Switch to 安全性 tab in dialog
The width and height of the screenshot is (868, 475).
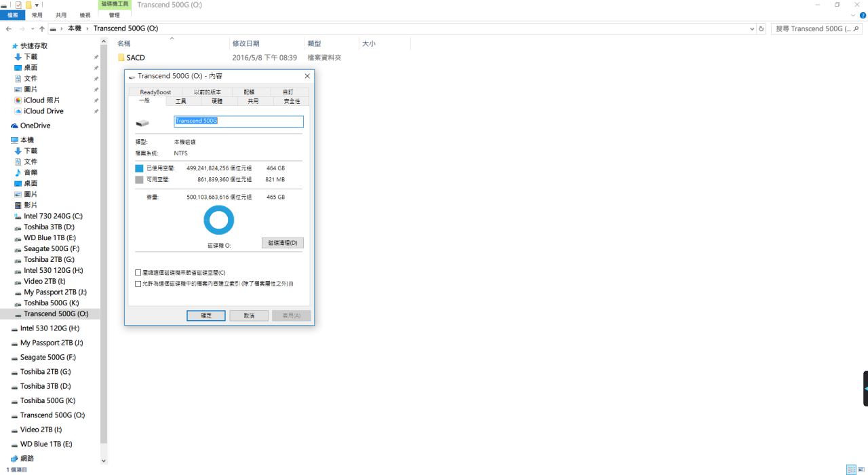coord(292,101)
